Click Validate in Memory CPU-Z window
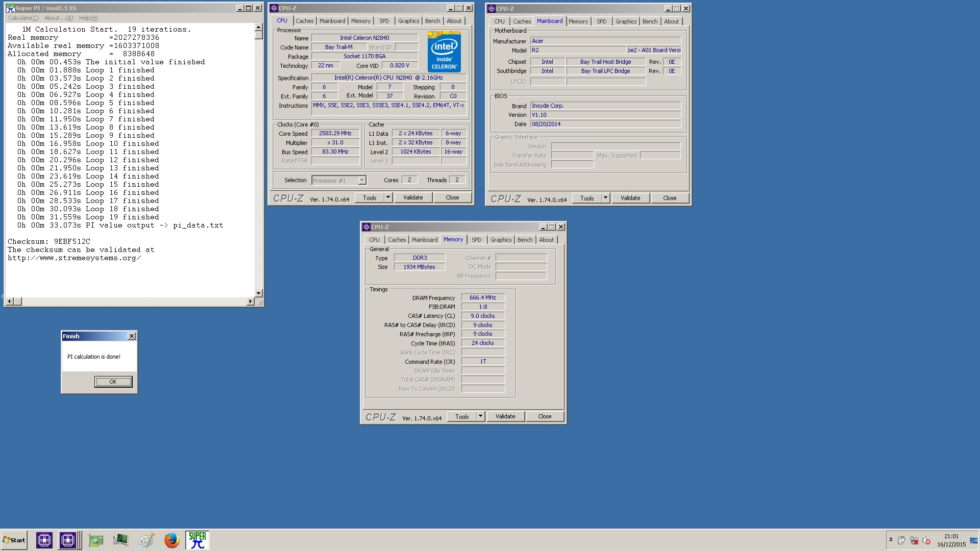The width and height of the screenshot is (980, 551). (505, 416)
